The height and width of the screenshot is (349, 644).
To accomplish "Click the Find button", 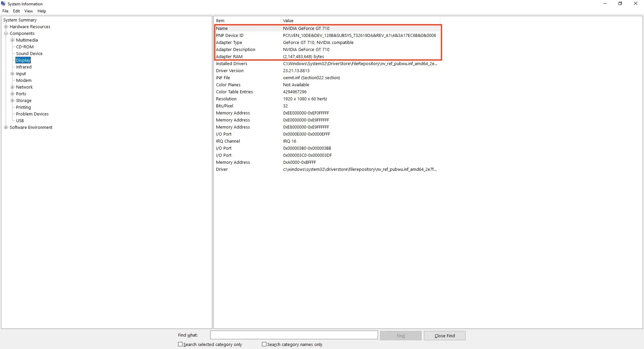I will (x=400, y=336).
